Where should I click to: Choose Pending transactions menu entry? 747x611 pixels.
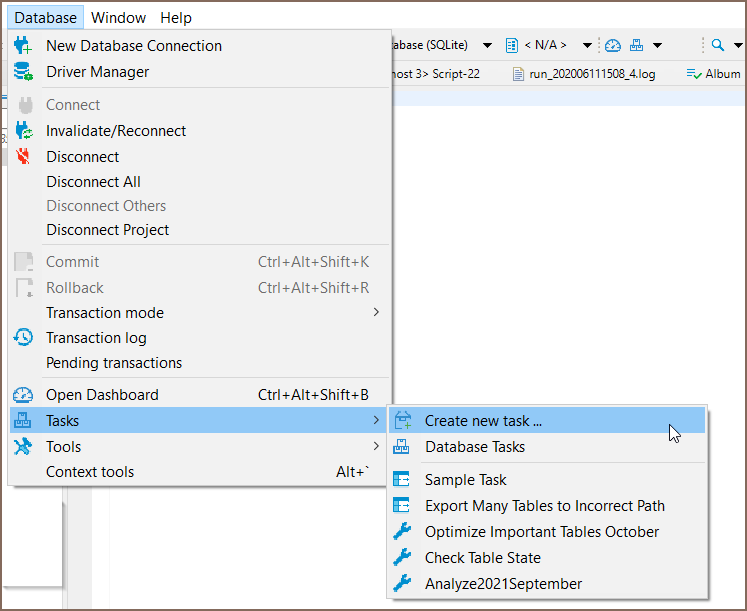coord(114,363)
